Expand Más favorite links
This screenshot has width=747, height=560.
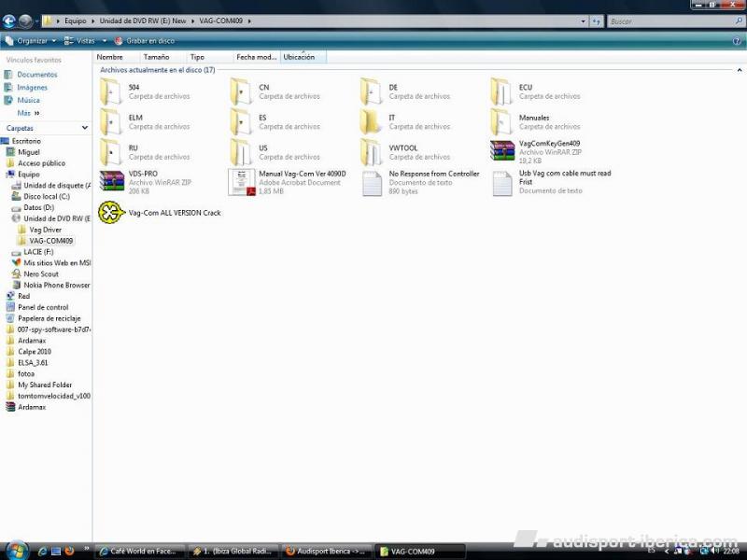[x=28, y=113]
